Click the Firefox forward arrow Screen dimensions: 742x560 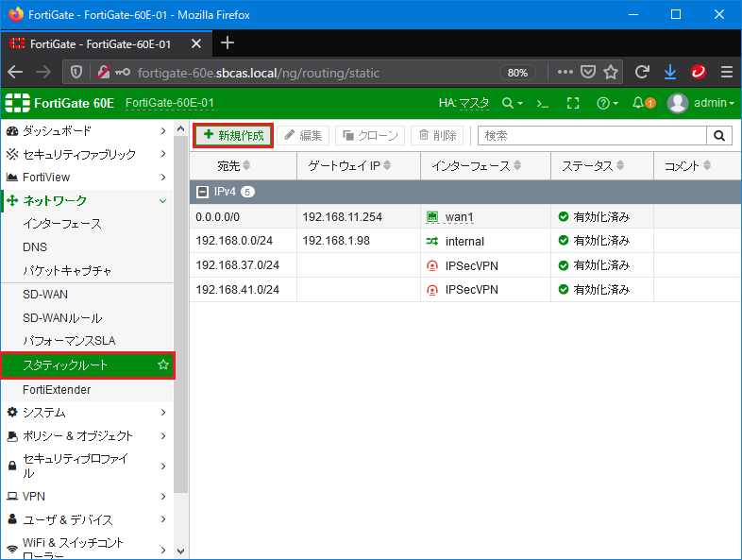click(x=43, y=73)
